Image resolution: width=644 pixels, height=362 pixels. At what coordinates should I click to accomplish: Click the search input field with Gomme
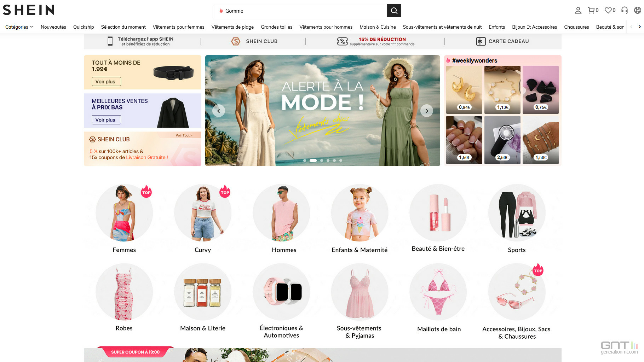click(300, 11)
